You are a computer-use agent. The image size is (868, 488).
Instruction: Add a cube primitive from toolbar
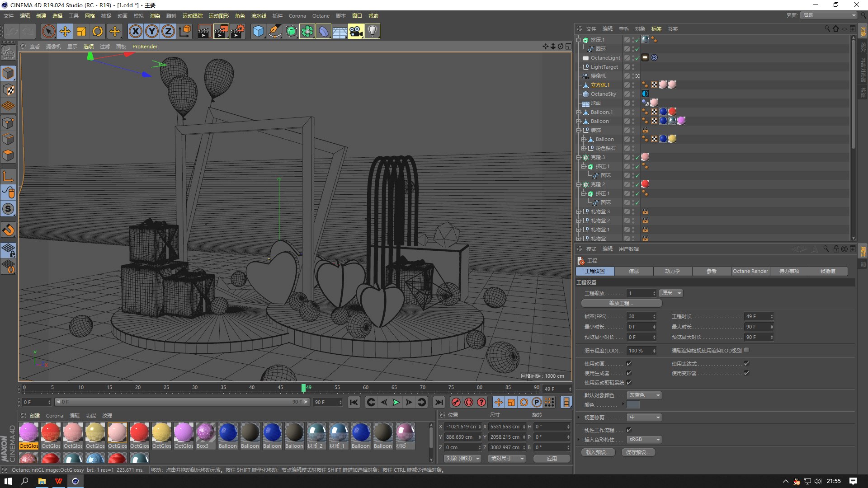258,31
